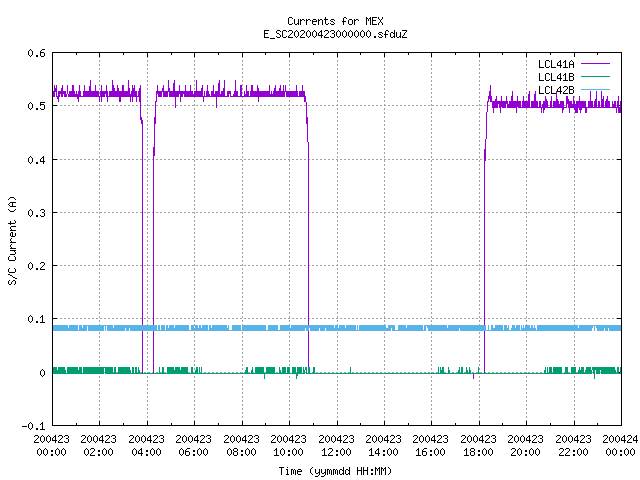
Task: Click the 02:00 x-axis tick label
Action: point(98,452)
